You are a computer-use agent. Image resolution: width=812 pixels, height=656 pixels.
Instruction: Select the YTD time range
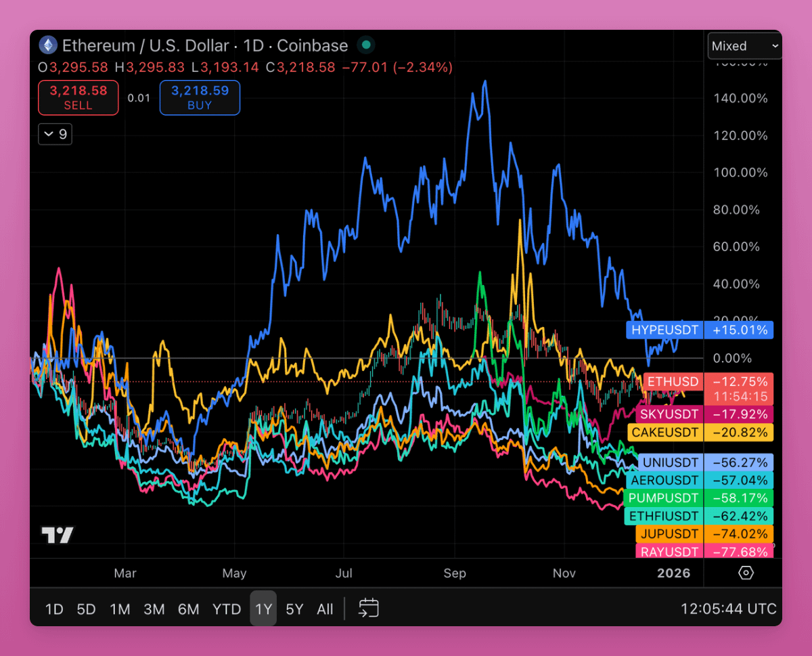tap(227, 609)
